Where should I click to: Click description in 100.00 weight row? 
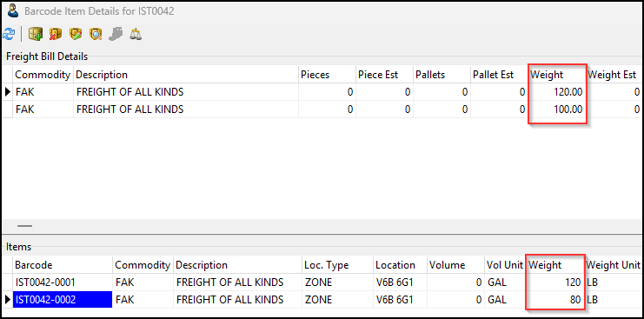pos(186,110)
